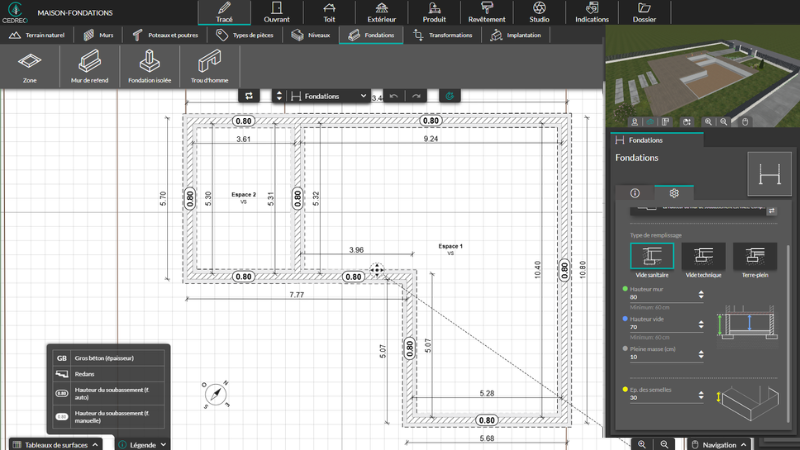Adjust the Hauteur mur stepper arrows
Viewport: 800px width, 450px height.
[x=701, y=295]
